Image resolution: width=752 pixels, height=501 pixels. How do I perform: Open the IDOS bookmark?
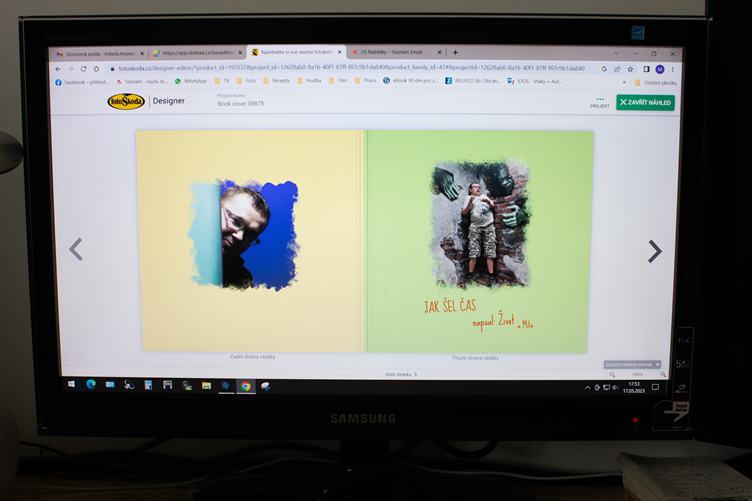pos(534,82)
